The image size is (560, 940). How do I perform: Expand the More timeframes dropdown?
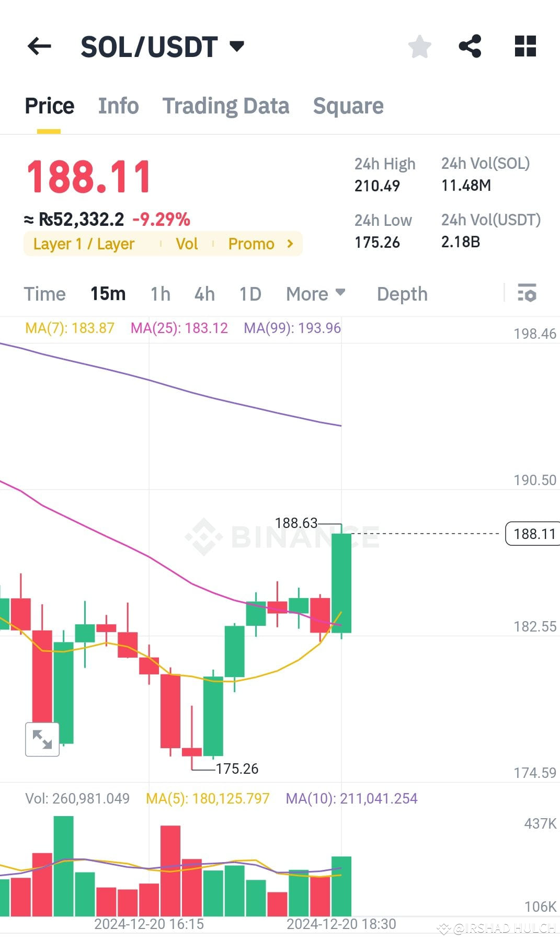coord(314,294)
